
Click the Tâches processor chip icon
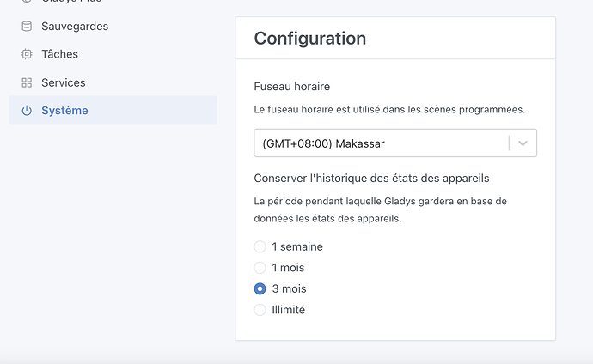27,54
